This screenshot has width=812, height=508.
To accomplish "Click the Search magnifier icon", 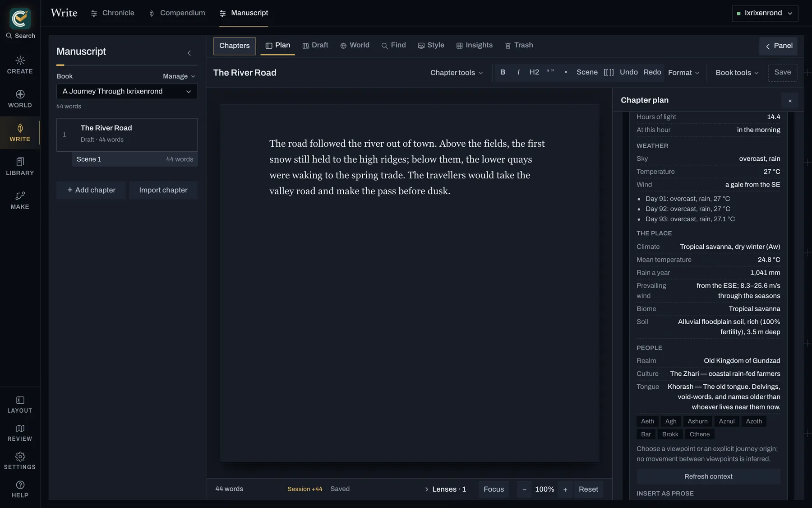I will (x=9, y=36).
